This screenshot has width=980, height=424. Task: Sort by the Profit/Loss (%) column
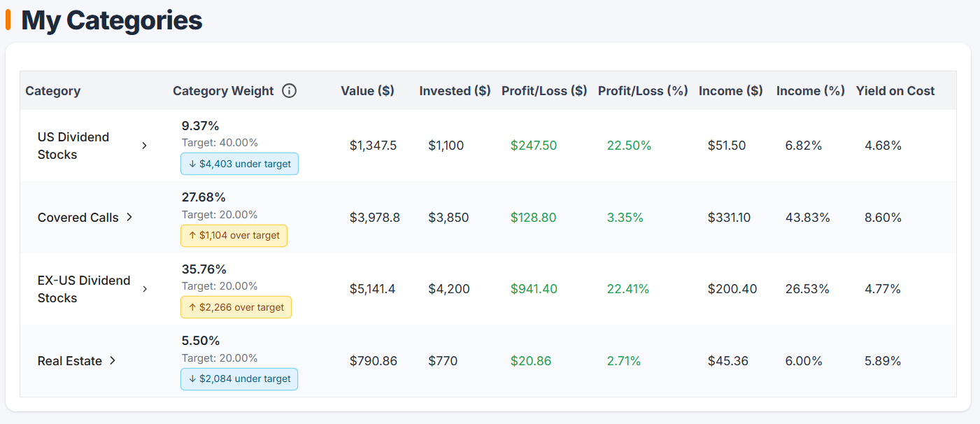(642, 90)
